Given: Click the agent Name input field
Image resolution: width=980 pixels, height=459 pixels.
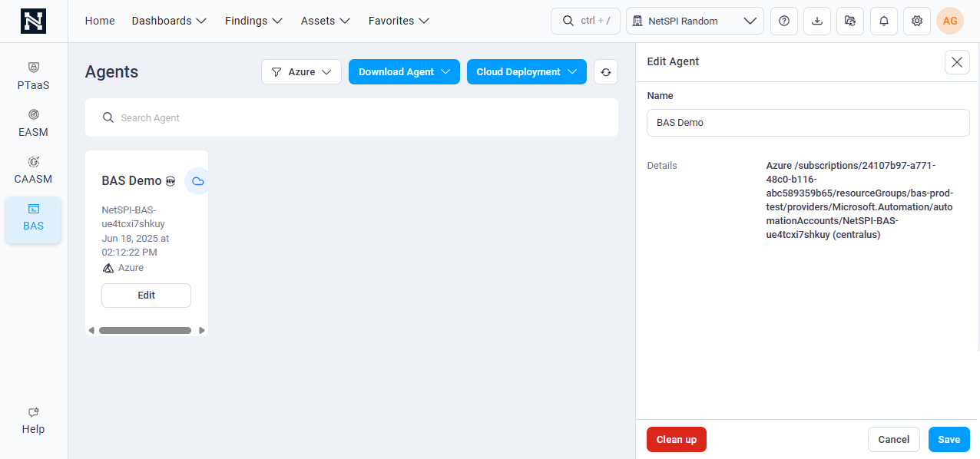Looking at the screenshot, I should [x=808, y=123].
